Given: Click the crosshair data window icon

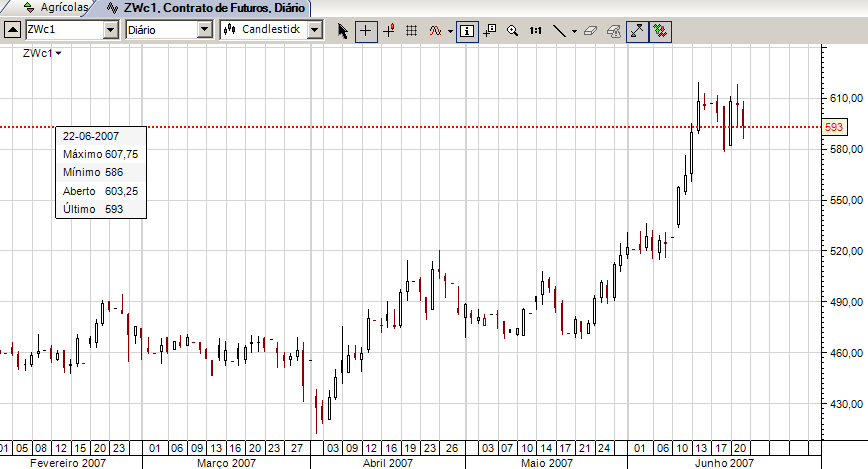Looking at the screenshot, I should 489,30.
